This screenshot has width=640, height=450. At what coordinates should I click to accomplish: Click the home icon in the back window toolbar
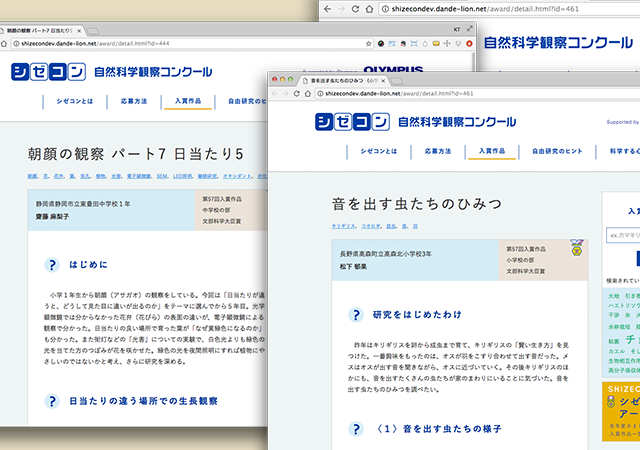click(x=369, y=9)
